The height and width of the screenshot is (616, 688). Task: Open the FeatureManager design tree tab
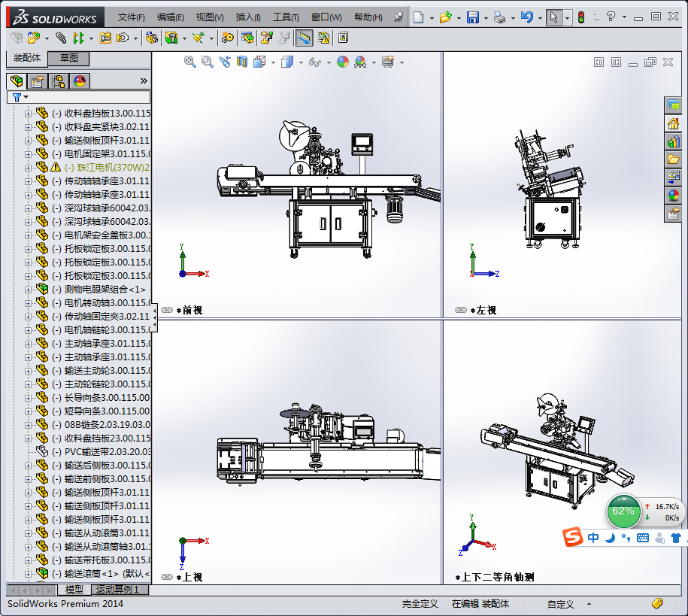[x=17, y=81]
